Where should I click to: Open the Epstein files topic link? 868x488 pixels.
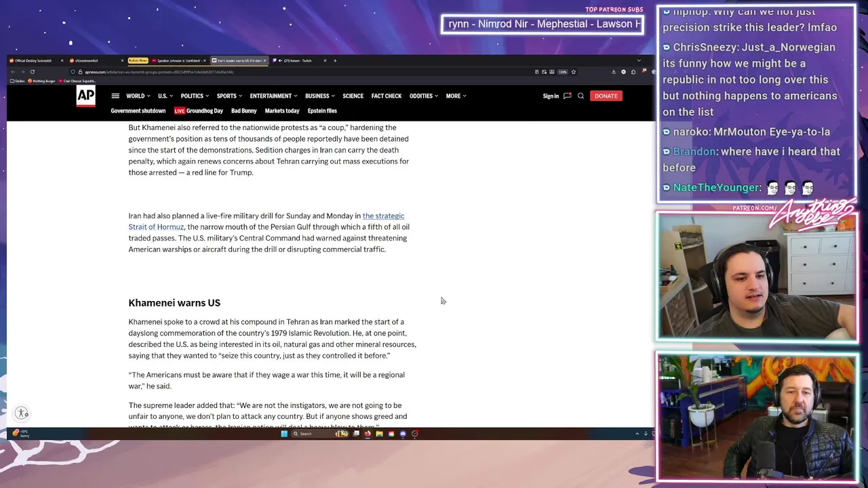click(x=322, y=111)
